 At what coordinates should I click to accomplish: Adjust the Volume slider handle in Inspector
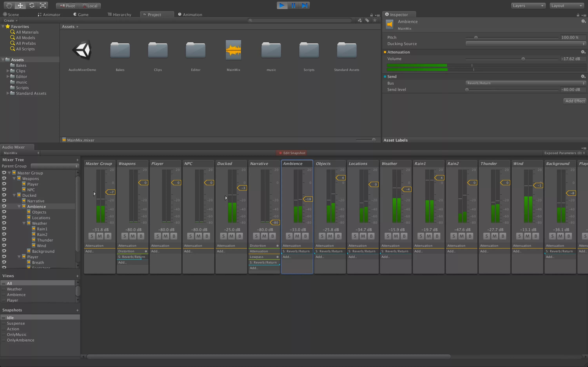[523, 59]
